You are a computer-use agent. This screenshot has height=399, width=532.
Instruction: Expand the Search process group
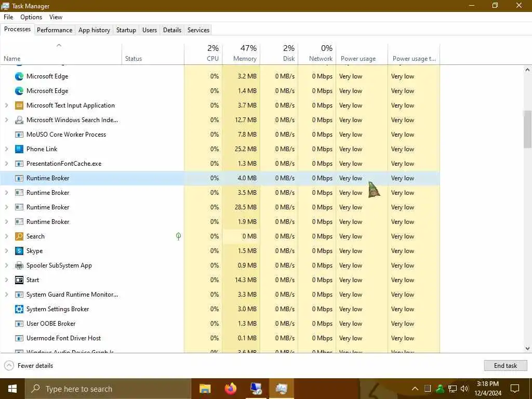[6, 236]
